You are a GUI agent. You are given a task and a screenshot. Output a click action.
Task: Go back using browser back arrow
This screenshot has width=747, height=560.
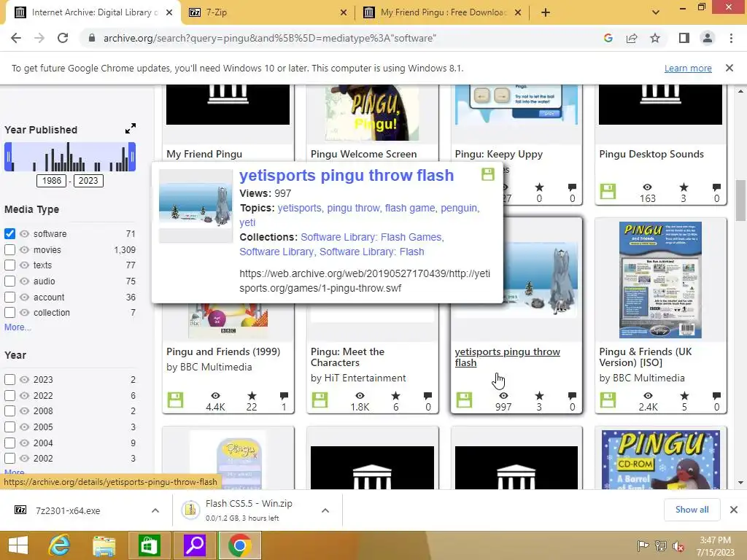16,38
